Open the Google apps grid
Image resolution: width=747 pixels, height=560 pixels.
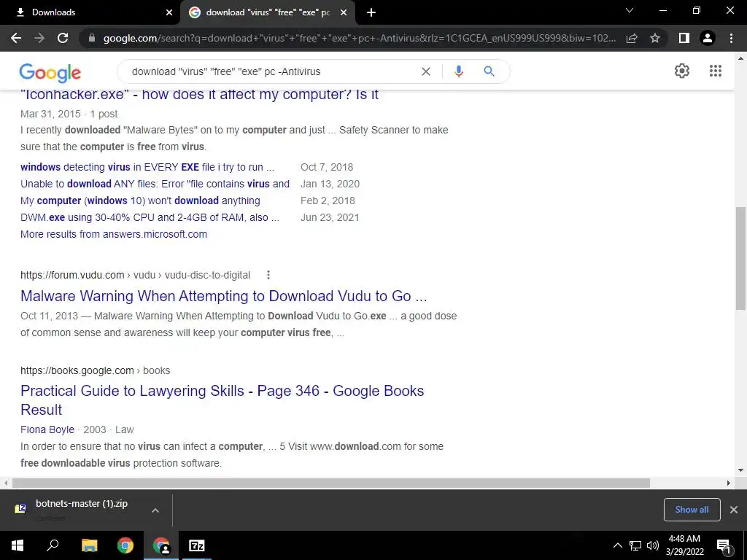click(715, 71)
